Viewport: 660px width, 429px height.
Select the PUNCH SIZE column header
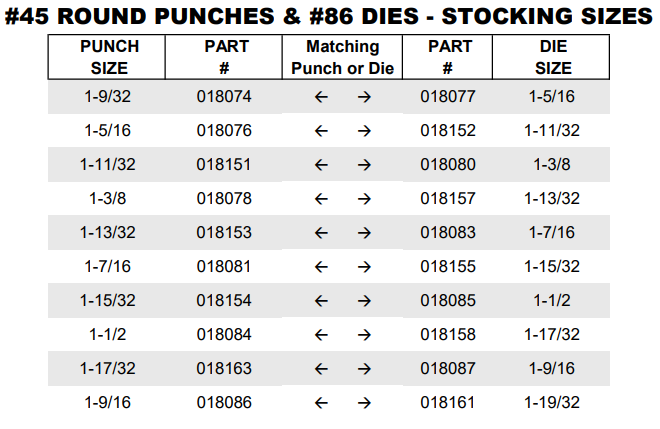pyautogui.click(x=109, y=57)
